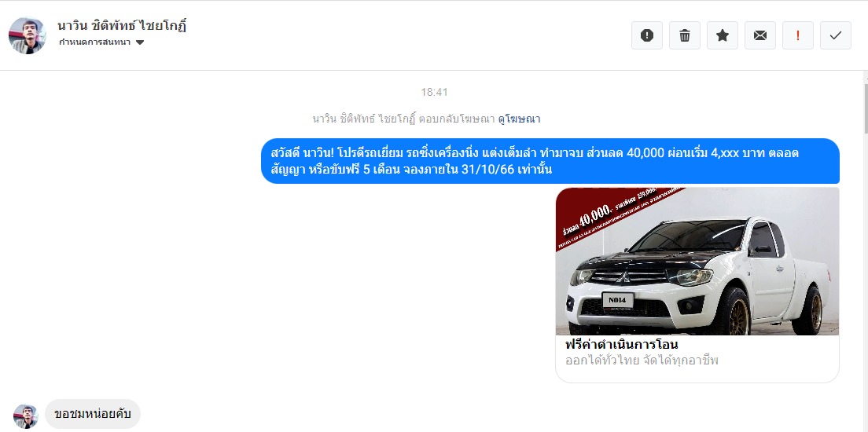Image resolution: width=868 pixels, height=432 pixels.
Task: Star this conversation as important
Action: (x=723, y=35)
